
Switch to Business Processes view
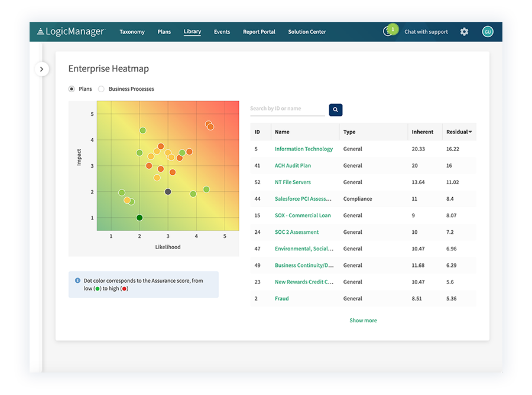101,89
